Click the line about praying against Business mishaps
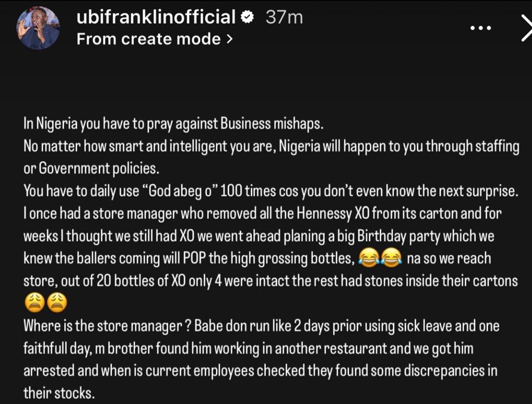 tap(173, 124)
